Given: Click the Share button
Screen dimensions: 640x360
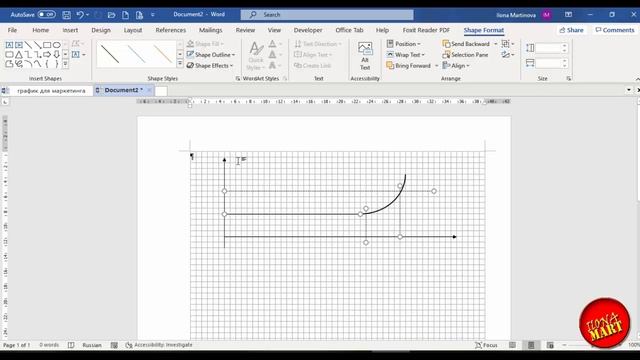Looking at the screenshot, I should (571, 30).
